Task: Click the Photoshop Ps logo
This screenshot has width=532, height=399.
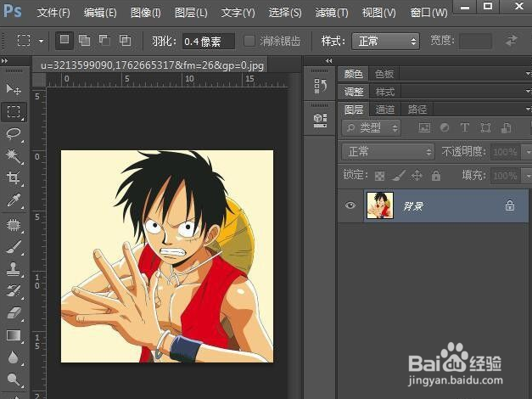Action: (13, 11)
